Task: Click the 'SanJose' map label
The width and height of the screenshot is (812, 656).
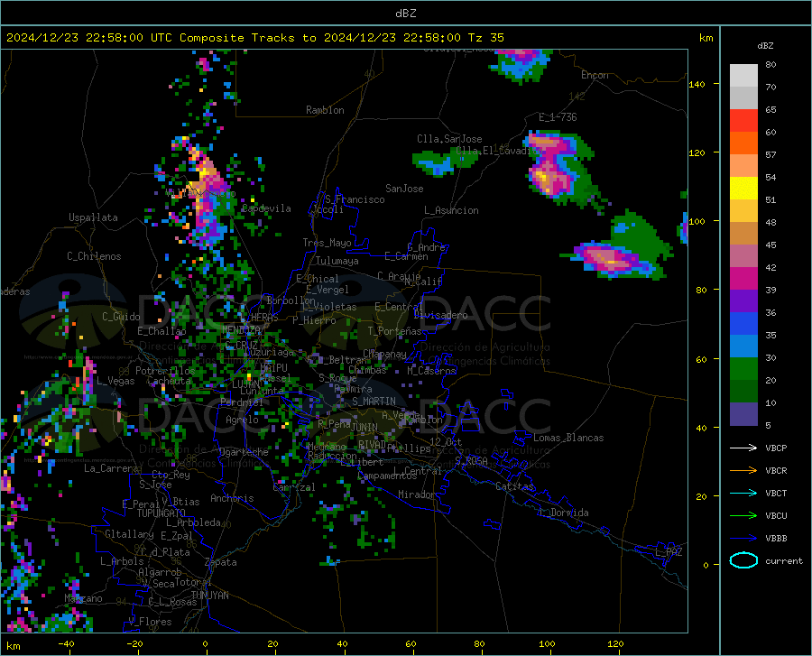Action: [404, 189]
